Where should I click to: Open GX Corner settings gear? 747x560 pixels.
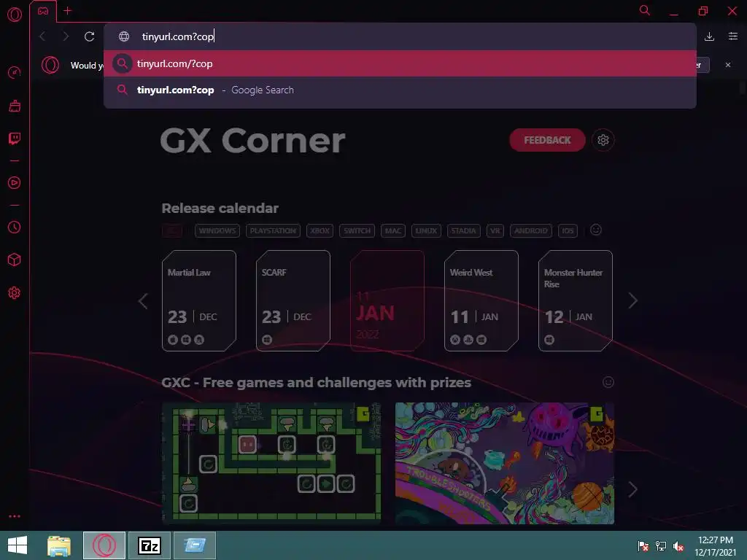(603, 140)
